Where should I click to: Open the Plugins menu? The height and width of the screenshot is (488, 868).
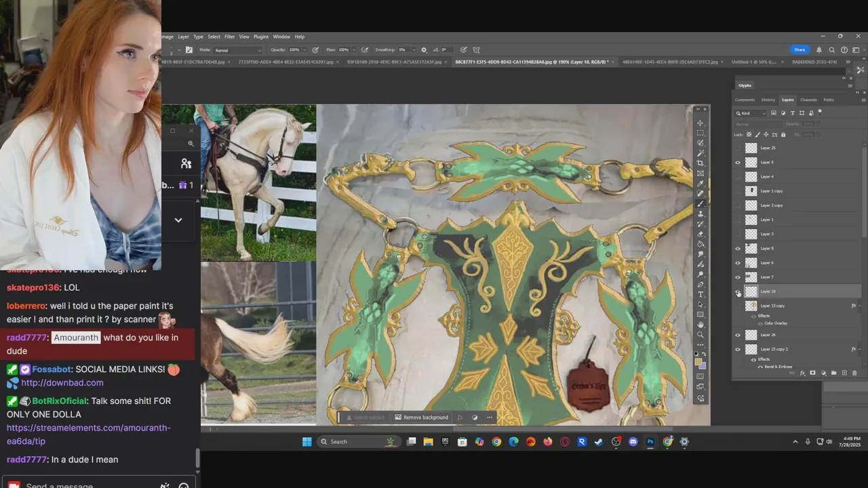click(x=261, y=37)
